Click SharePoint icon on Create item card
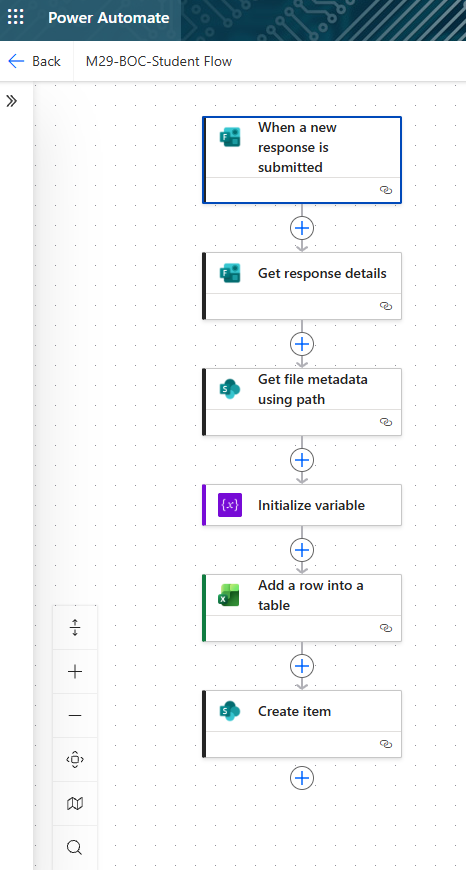Viewport: 466px width, 870px height. click(230, 711)
